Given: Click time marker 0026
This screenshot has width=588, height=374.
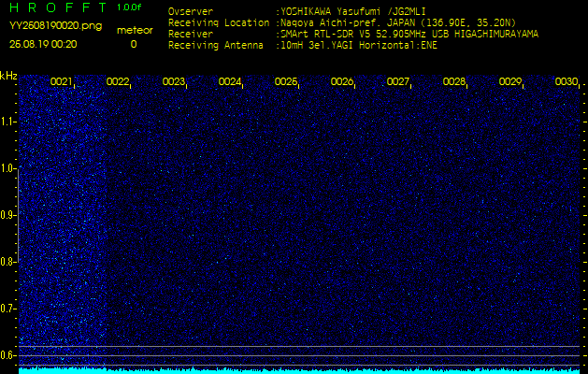Looking at the screenshot, I should click(342, 81).
